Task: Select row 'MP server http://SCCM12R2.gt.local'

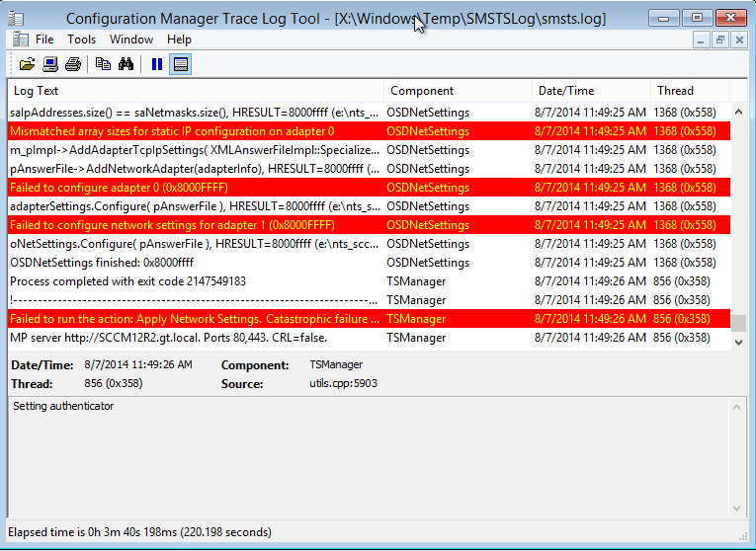Action: (370, 338)
